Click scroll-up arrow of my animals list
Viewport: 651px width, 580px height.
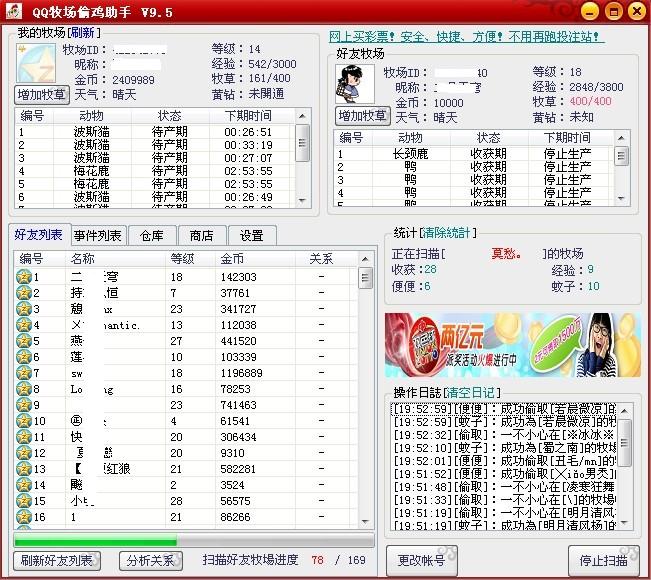tap(302, 116)
